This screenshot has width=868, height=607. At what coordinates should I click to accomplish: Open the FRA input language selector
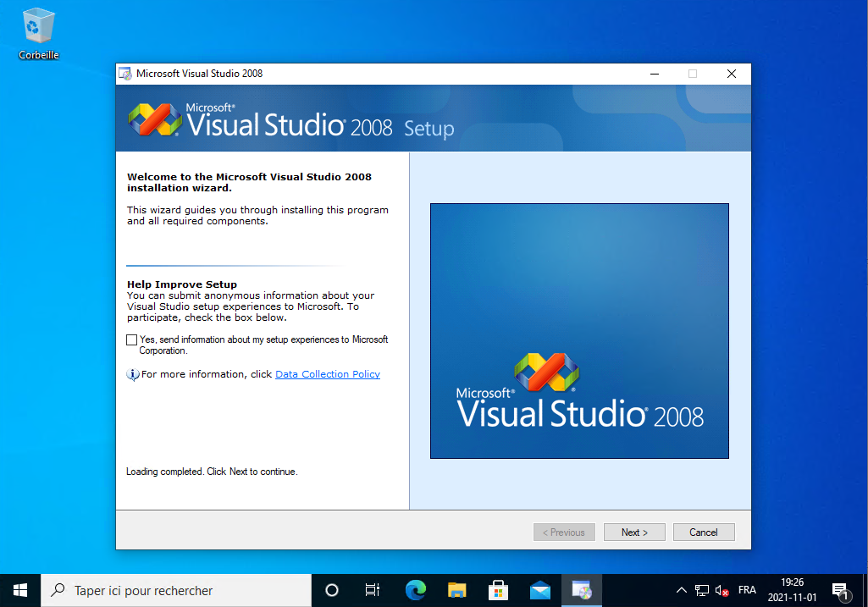pyautogui.click(x=747, y=590)
